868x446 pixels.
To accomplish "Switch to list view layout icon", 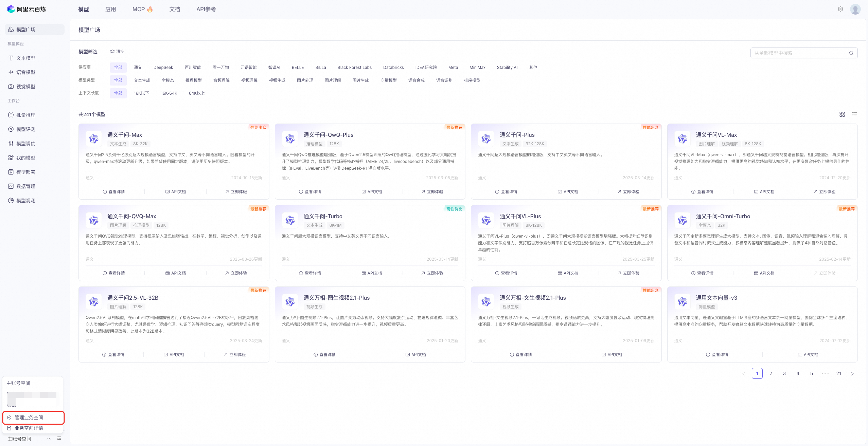I will point(854,114).
